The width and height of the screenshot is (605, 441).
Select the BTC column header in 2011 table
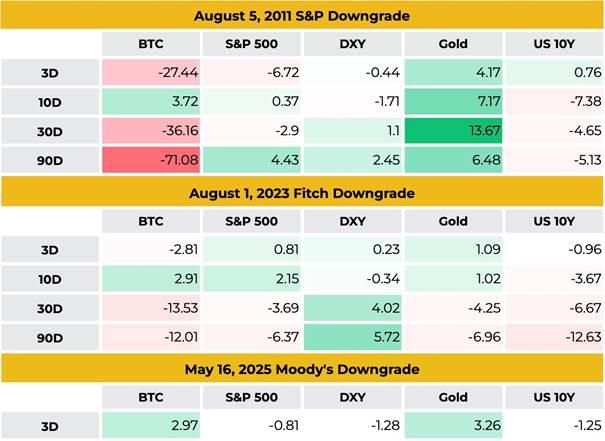pyautogui.click(x=150, y=45)
